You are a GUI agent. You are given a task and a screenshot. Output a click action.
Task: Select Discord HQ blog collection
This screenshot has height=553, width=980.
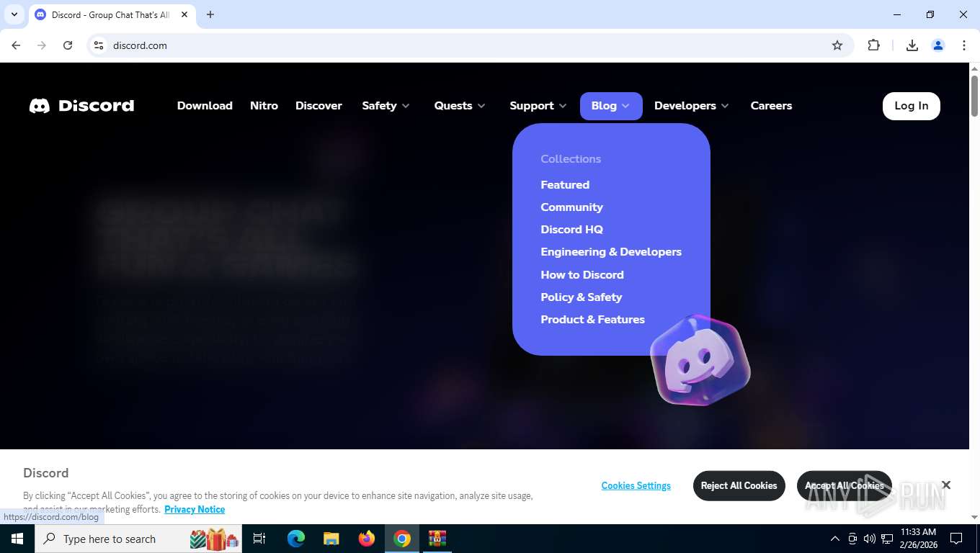(571, 230)
